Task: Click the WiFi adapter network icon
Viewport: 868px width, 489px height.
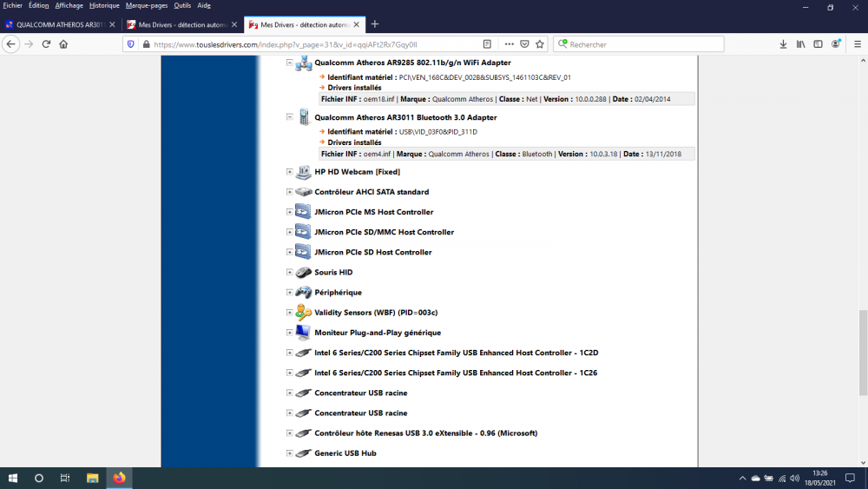Action: [303, 63]
